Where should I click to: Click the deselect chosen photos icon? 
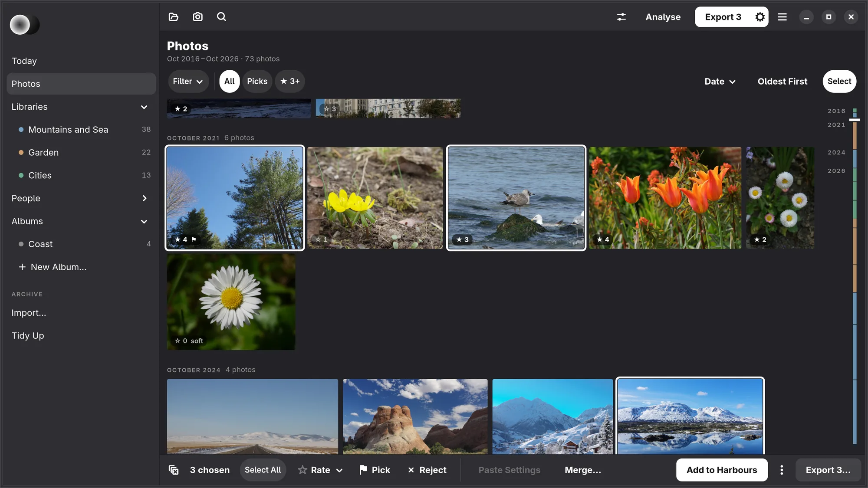[174, 470]
